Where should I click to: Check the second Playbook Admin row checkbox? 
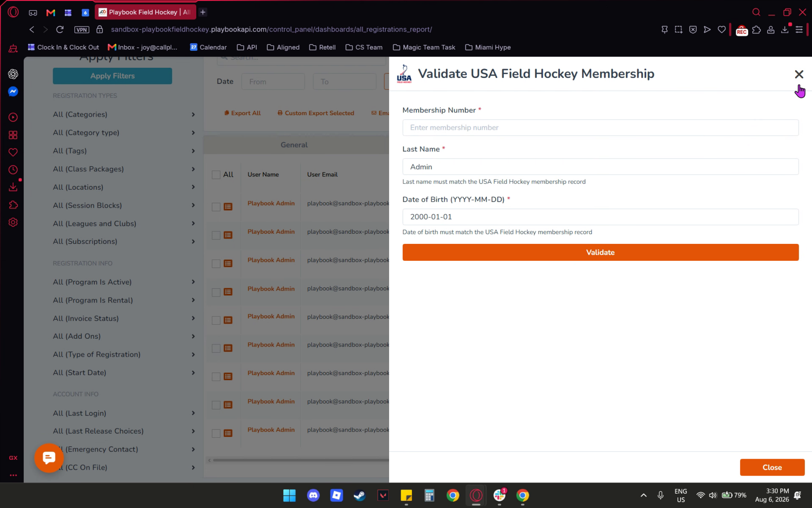point(216,235)
